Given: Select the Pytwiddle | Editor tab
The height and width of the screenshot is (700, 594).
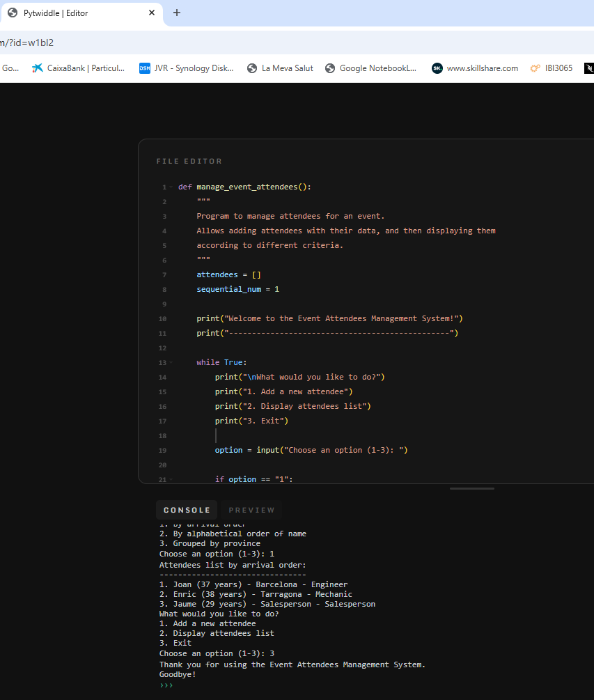Looking at the screenshot, I should (81, 13).
